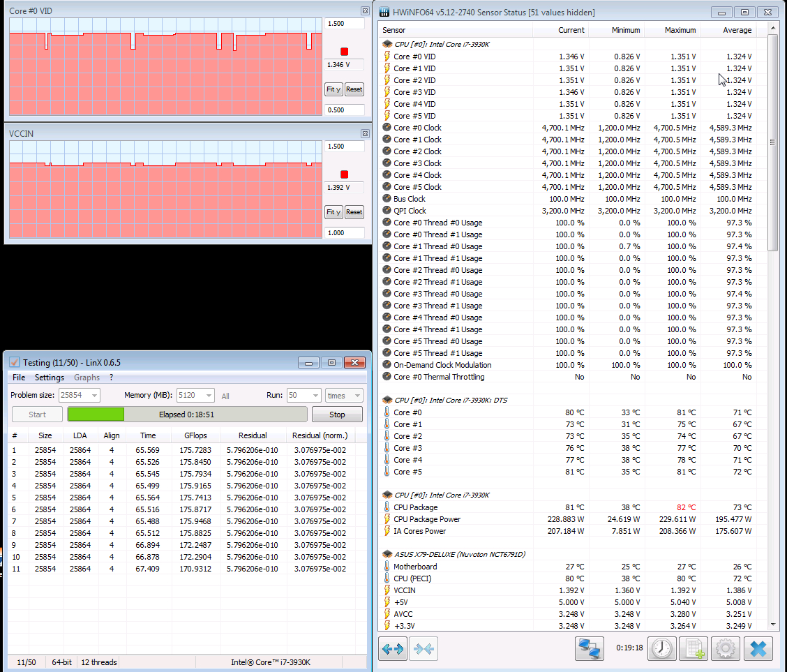Click Reset in VCCIN graph
Image resolution: width=787 pixels, height=672 pixels.
(354, 212)
